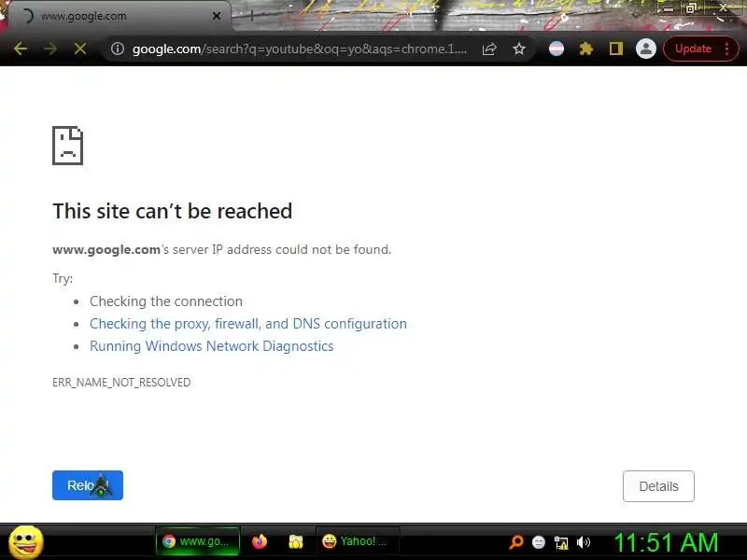
Task: Click "Checking the connection" suggestion text
Action: [x=166, y=301]
